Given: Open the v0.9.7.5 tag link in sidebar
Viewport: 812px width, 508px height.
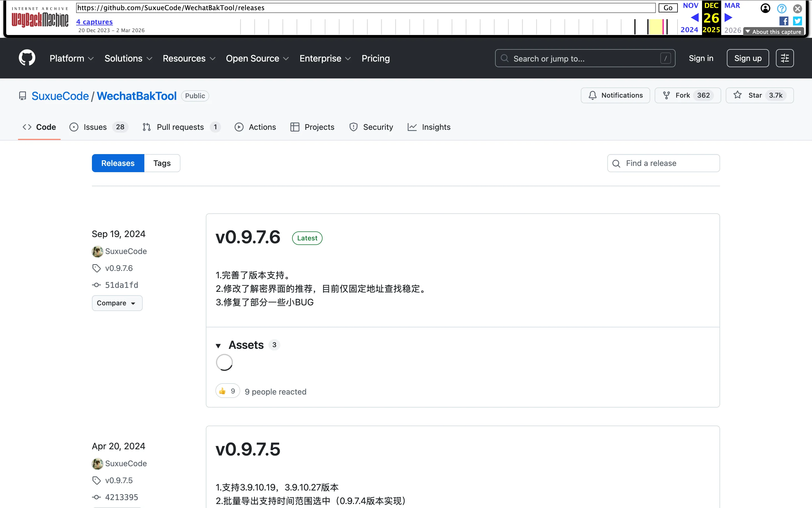Looking at the screenshot, I should coord(119,480).
